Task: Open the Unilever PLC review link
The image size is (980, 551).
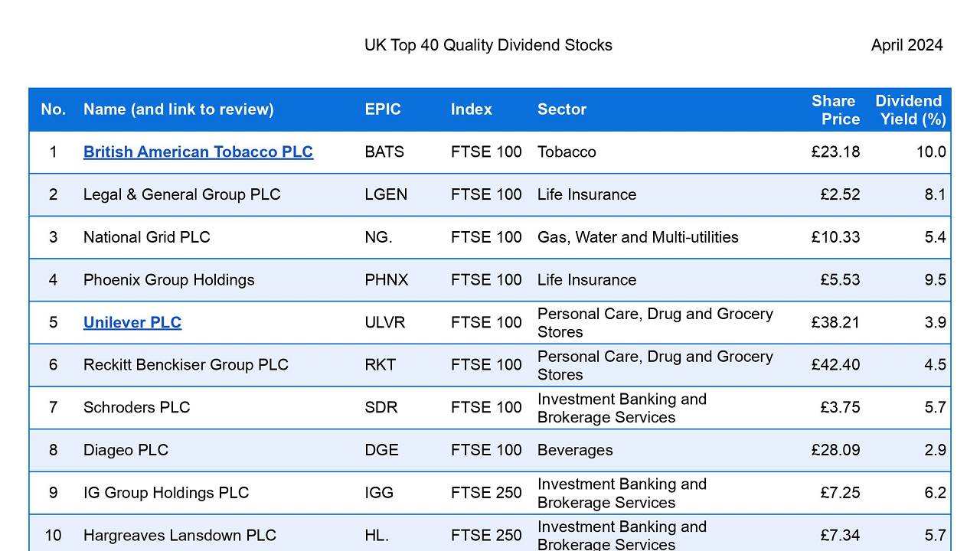Action: [x=132, y=322]
